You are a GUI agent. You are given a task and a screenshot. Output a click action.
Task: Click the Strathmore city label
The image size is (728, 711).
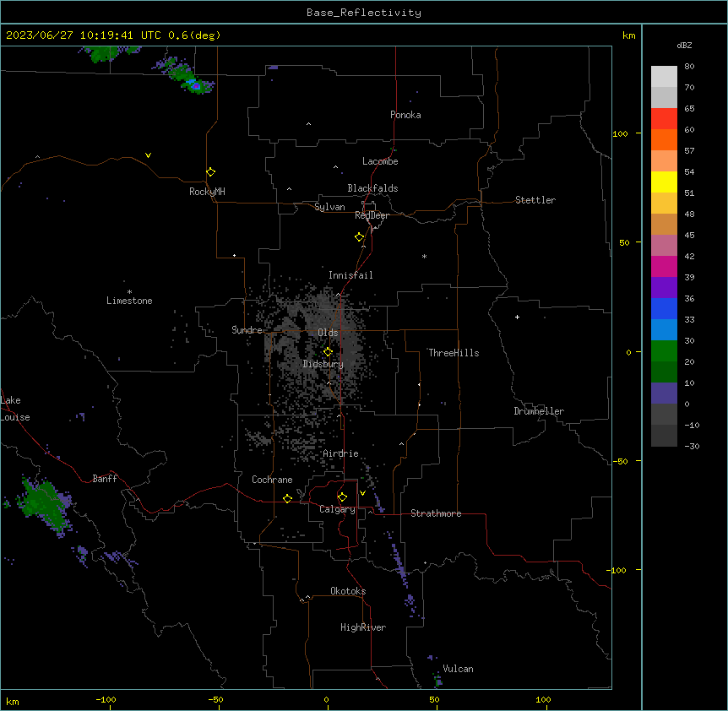pyautogui.click(x=436, y=513)
